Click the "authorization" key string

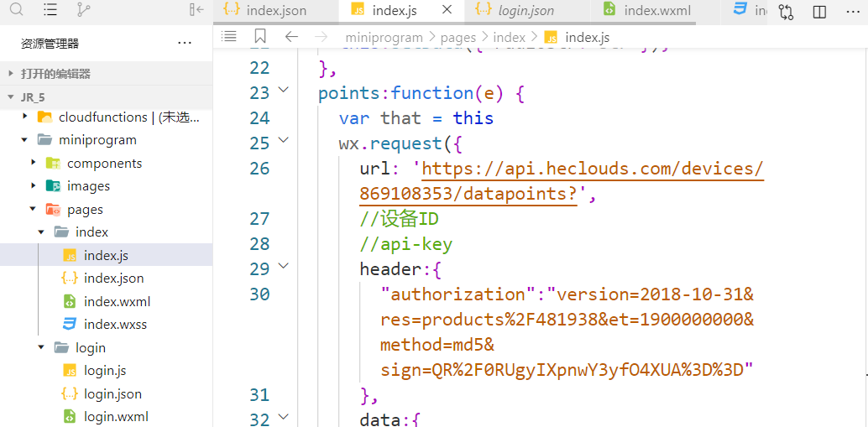point(458,294)
